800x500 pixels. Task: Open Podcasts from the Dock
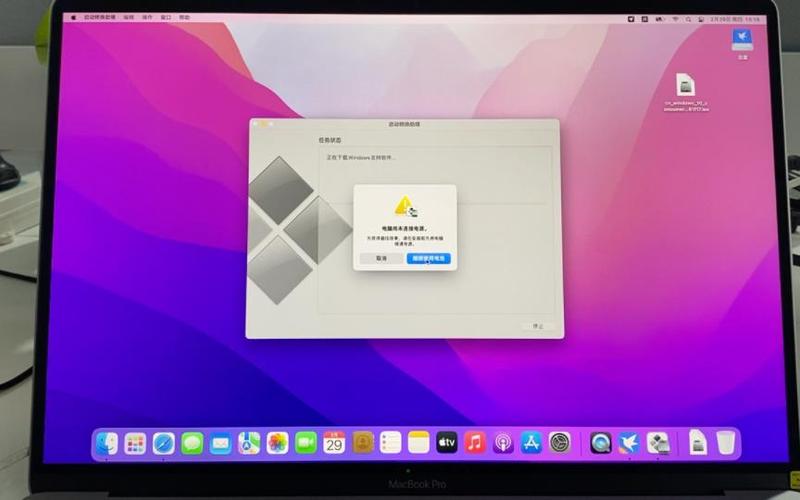pos(503,443)
